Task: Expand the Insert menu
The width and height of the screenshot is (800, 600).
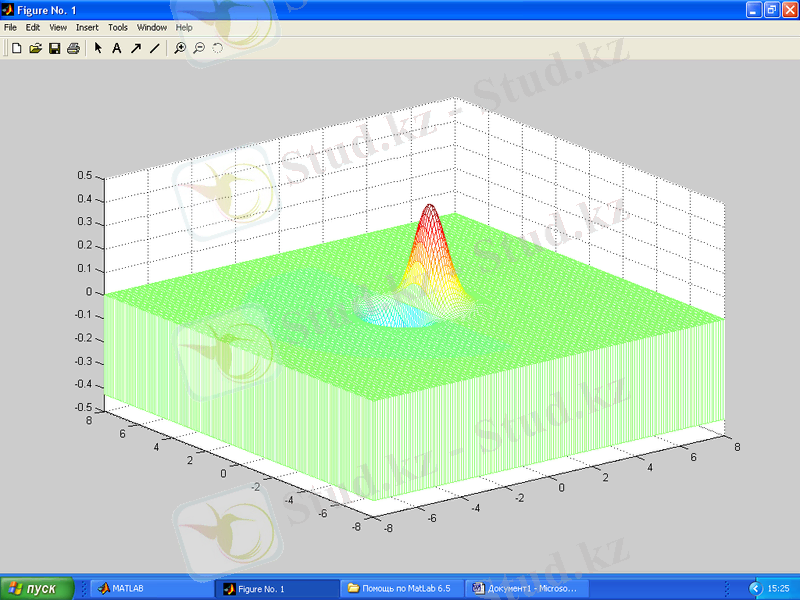Action: pyautogui.click(x=87, y=28)
